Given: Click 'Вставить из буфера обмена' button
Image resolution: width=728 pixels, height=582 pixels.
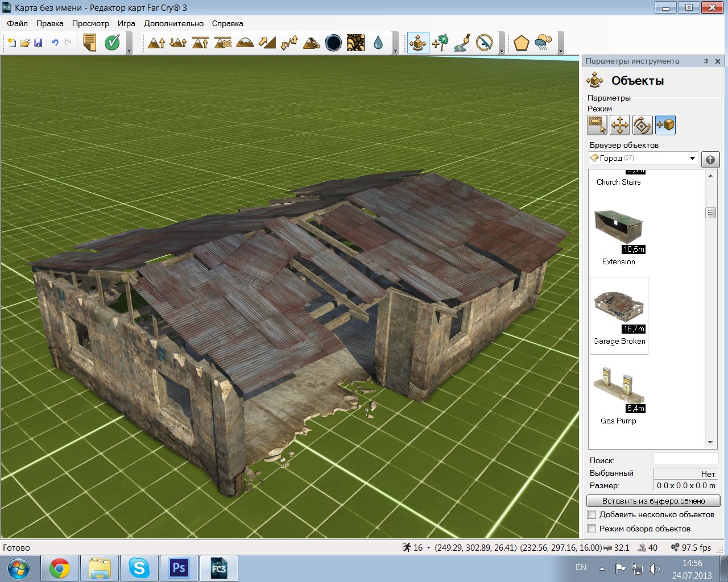Looking at the screenshot, I should 653,501.
